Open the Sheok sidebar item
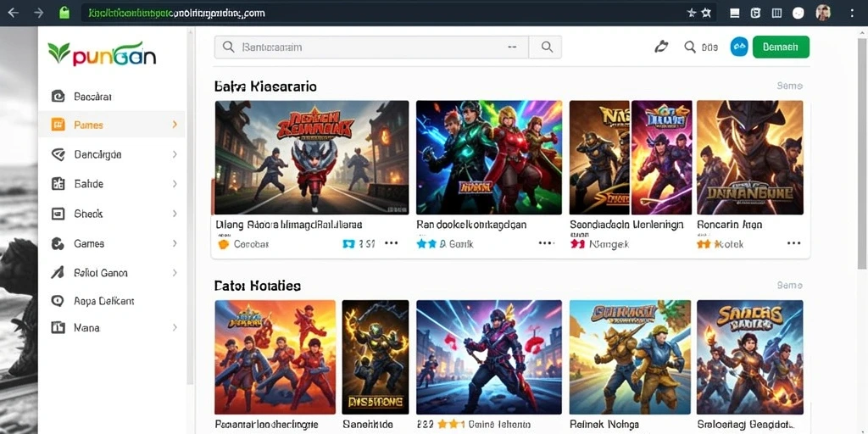This screenshot has width=868, height=434. [112, 213]
